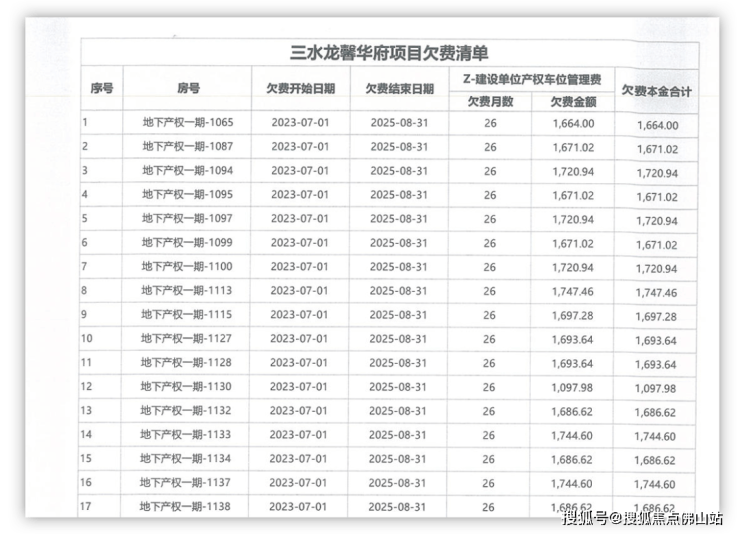Select cell 地下产权一期-1095
This screenshot has height=534, width=740.
coord(187,194)
